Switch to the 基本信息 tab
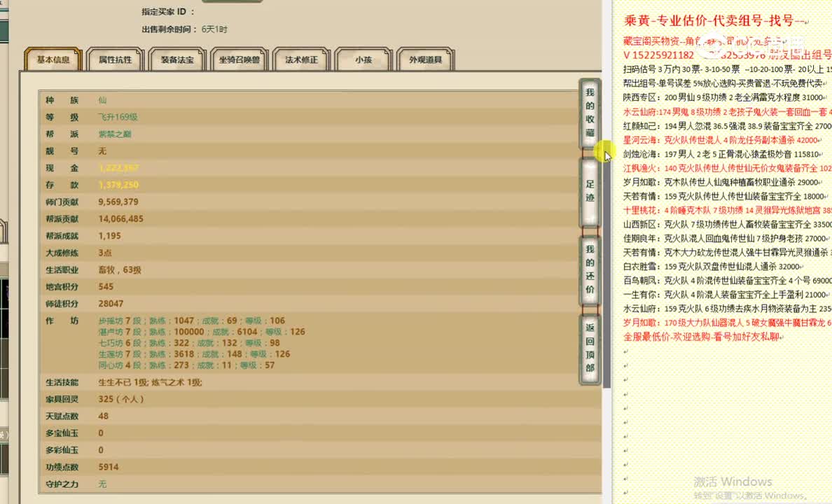 coord(53,59)
